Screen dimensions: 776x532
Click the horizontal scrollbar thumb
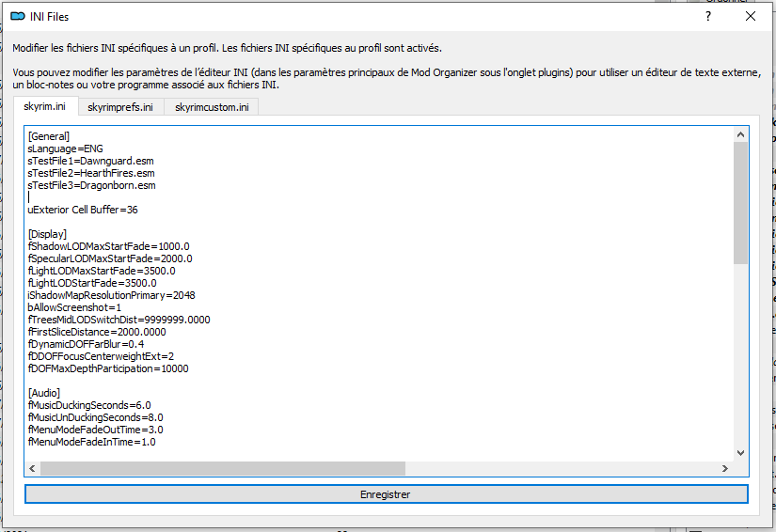(223, 468)
